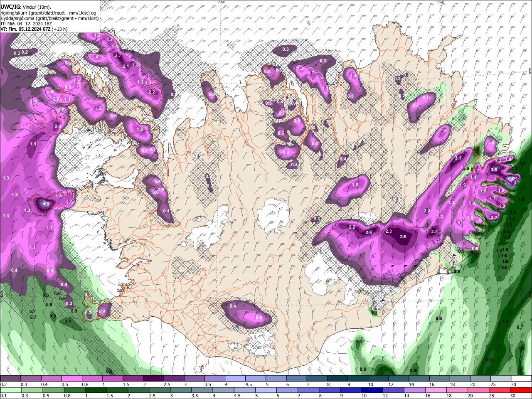Click the '20W' longitude label at top
Image resolution: width=532 pixels, height=399 pixels.
pyautogui.click(x=221, y=2)
